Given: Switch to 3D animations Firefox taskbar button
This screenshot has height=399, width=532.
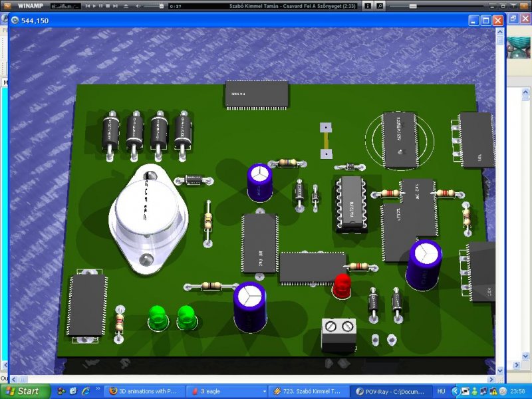Looking at the screenshot, I should point(144,391).
